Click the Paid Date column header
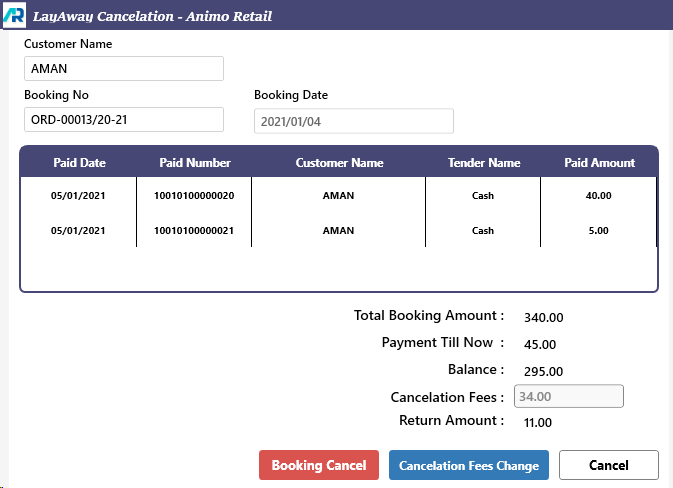The image size is (673, 488). pyautogui.click(x=78, y=163)
